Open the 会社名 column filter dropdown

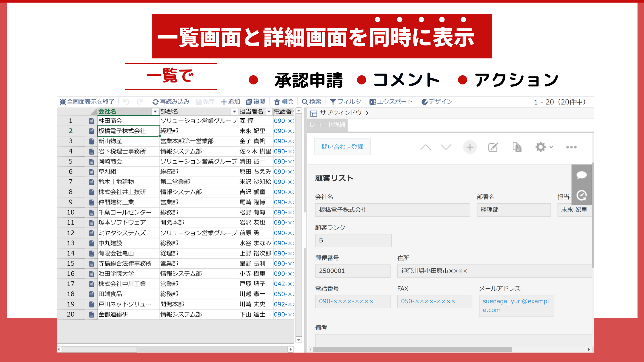tap(155, 111)
